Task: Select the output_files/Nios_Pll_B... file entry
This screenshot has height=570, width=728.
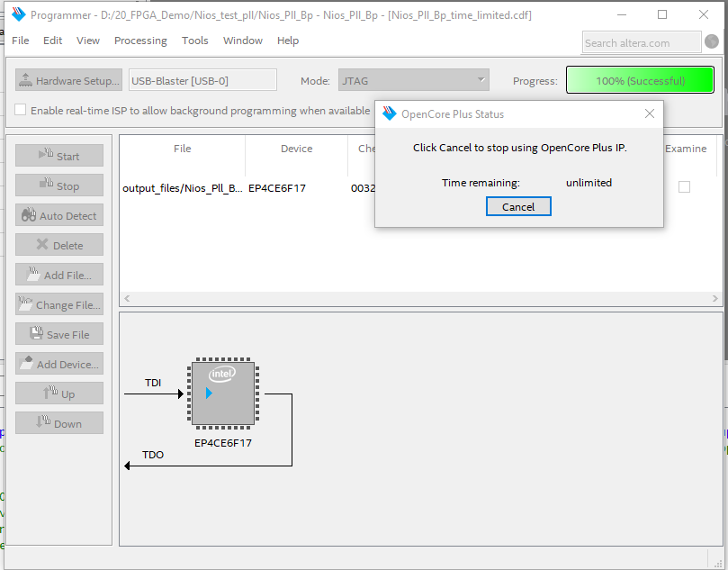Action: tap(182, 188)
